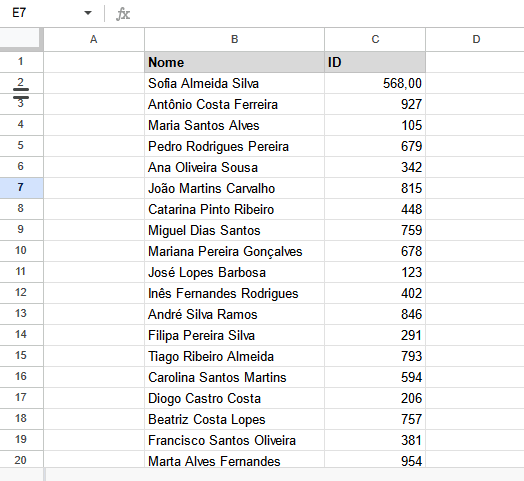Click the Mariana Pereira Gonçalves cell
The image size is (524, 481).
point(234,251)
